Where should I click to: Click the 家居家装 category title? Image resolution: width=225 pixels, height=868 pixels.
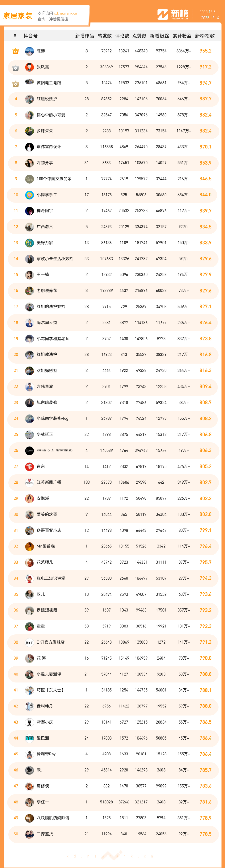point(17,16)
